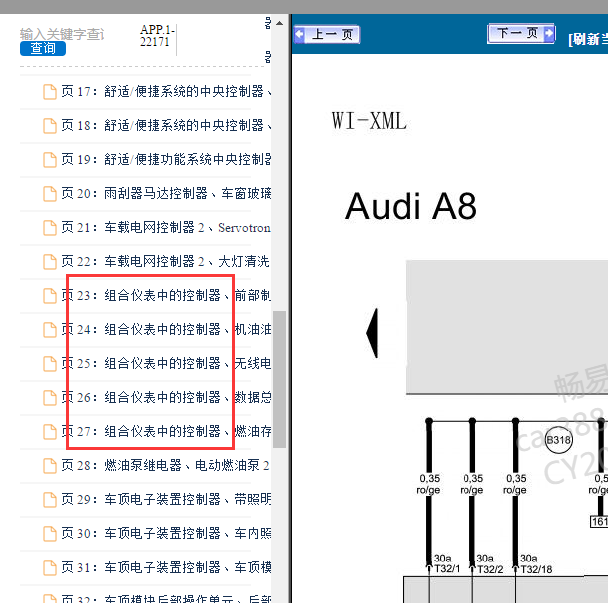Viewport: 608px width, 603px height.
Task: Click document icon beside 页 27
Action: [50, 432]
